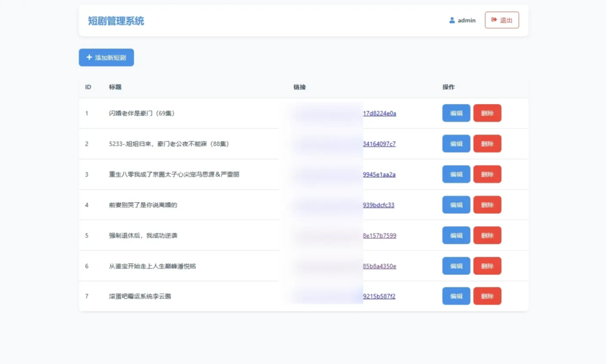This screenshot has width=606, height=364.
Task: Click the 链接 column header
Action: (300, 87)
